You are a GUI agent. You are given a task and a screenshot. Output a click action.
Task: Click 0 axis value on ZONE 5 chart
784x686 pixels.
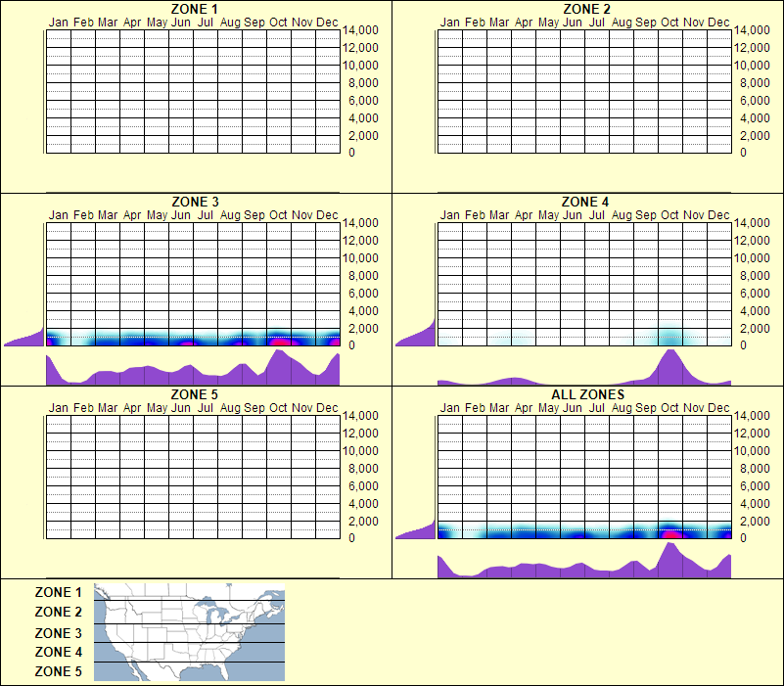(351, 538)
